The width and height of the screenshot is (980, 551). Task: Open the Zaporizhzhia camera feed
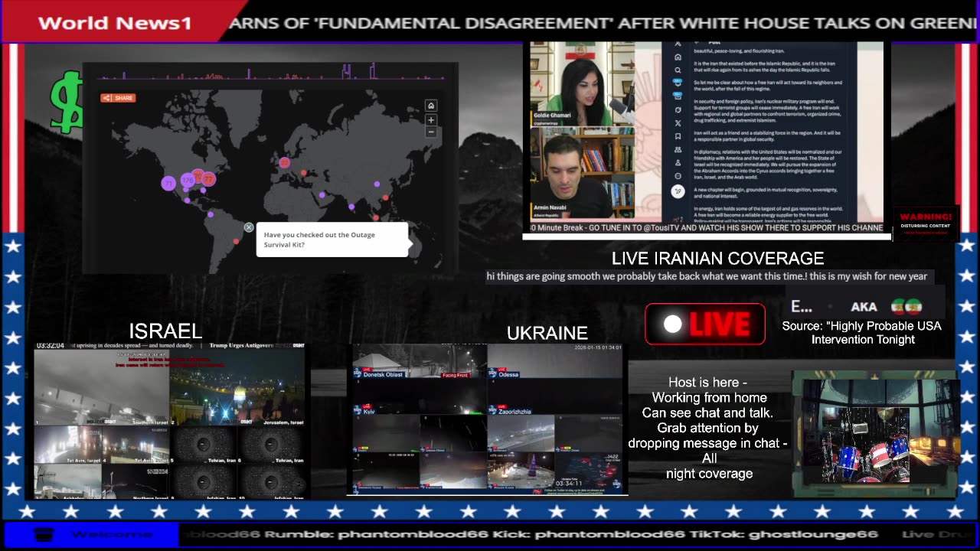[555, 398]
